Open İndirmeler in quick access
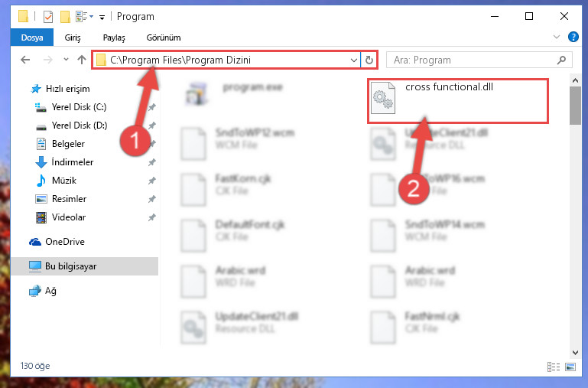Screen dimensions: 588x388 click(73, 162)
